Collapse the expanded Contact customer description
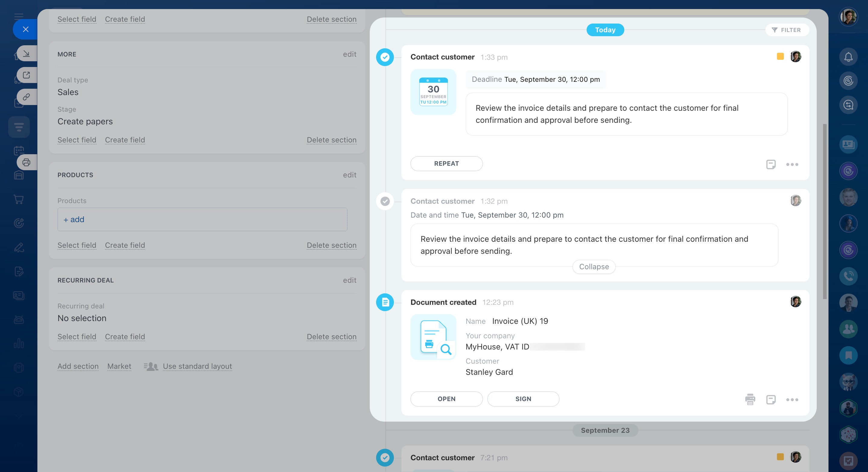Screen dimensions: 868x472 (594, 267)
